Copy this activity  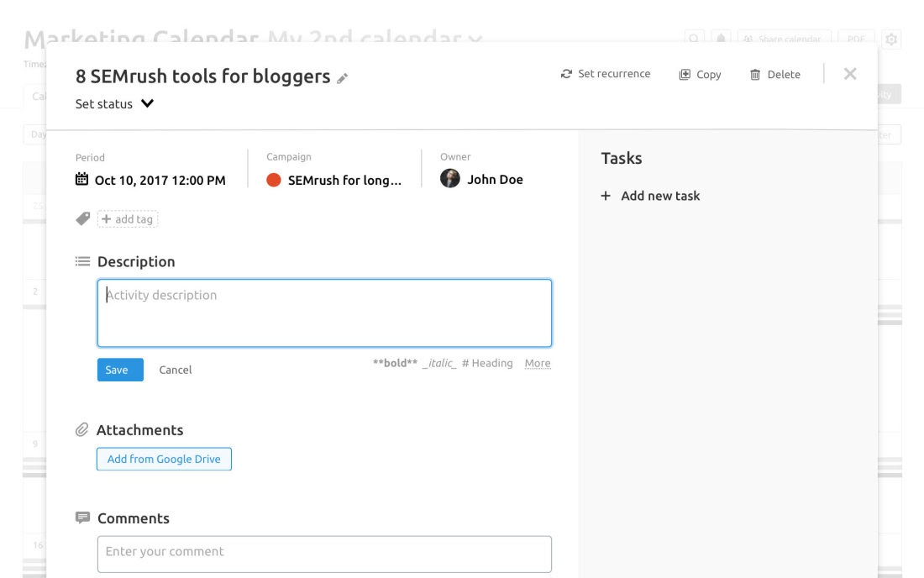click(700, 74)
